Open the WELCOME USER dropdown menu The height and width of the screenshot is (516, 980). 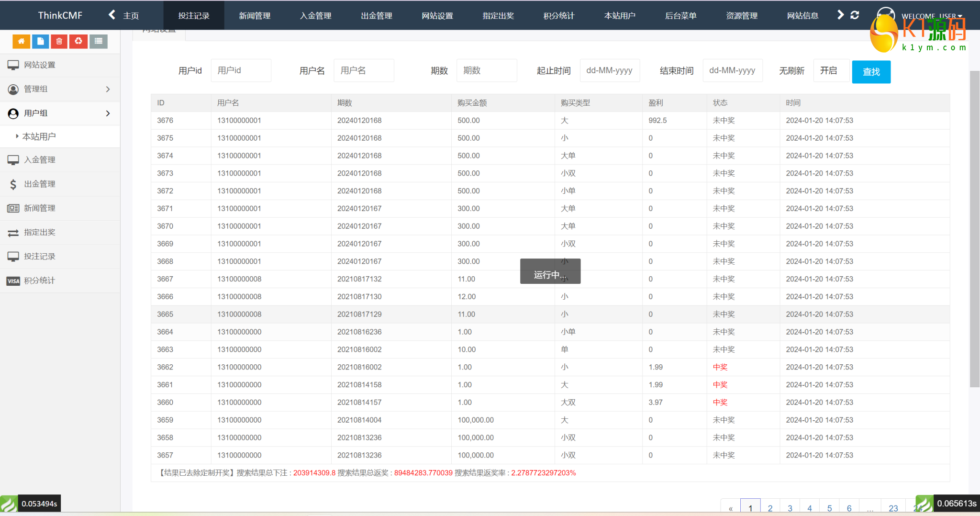(931, 16)
